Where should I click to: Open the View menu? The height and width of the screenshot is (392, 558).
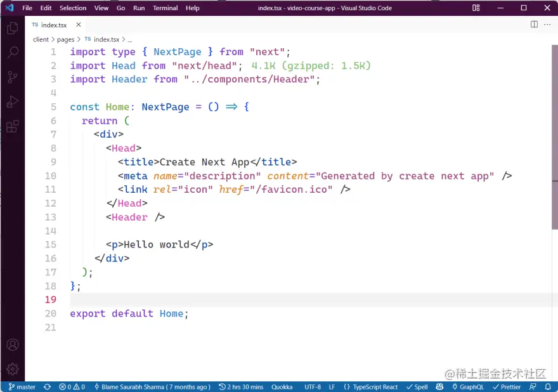point(101,8)
